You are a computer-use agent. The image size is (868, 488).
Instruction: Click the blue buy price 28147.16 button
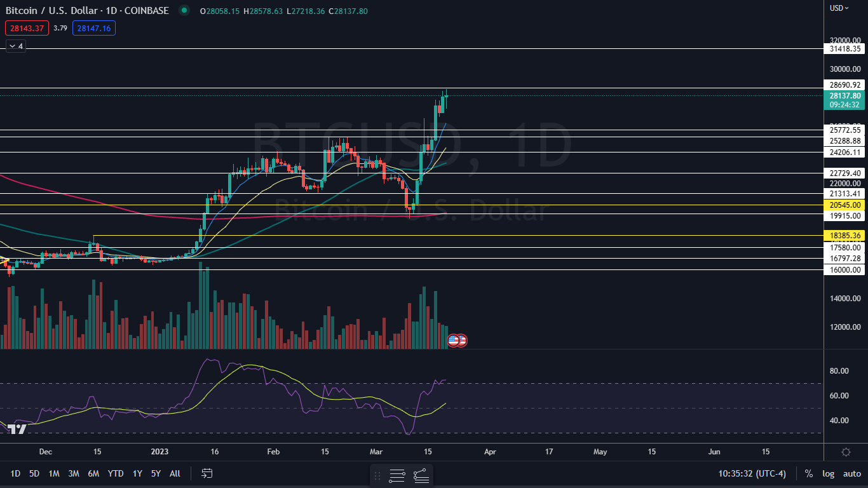pyautogui.click(x=94, y=28)
